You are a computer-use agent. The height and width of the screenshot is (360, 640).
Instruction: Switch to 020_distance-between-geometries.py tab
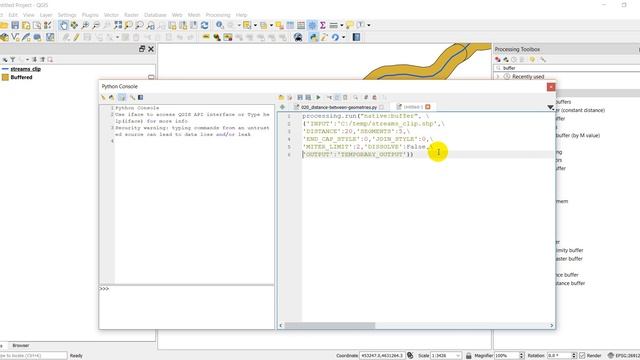pos(339,107)
